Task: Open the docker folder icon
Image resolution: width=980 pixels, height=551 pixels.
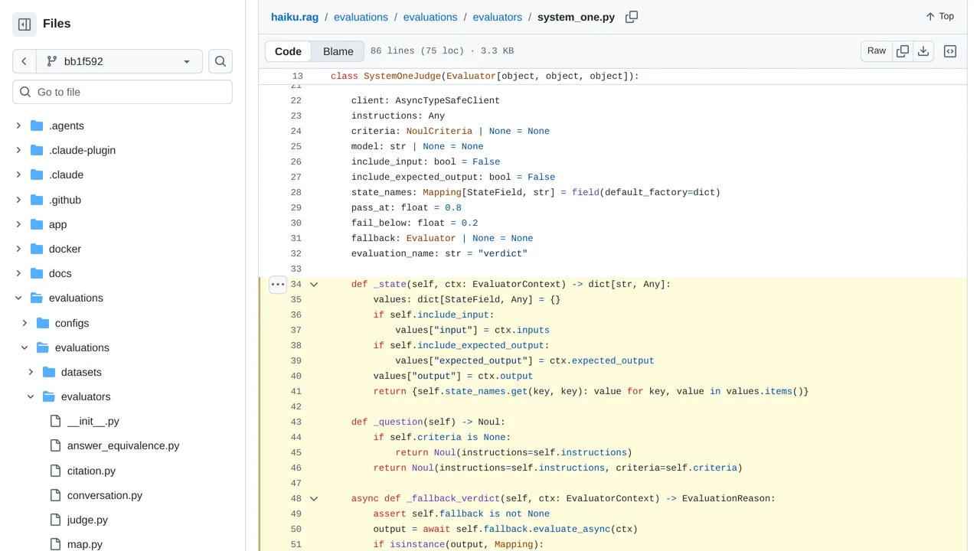Action: click(x=37, y=249)
